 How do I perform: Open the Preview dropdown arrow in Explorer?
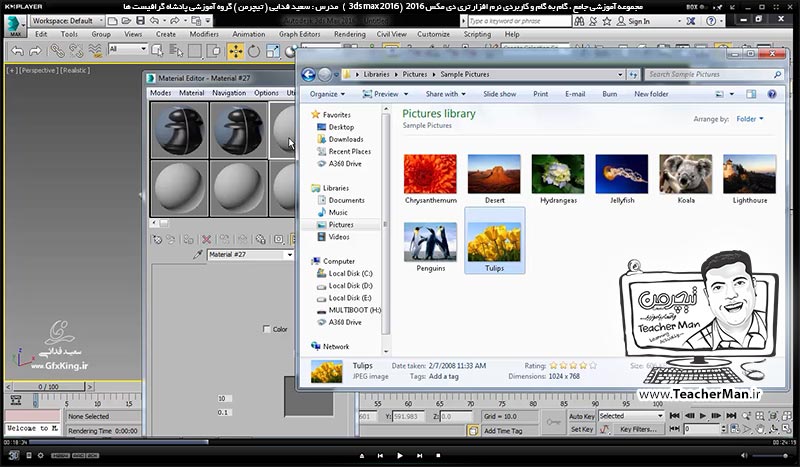406,94
